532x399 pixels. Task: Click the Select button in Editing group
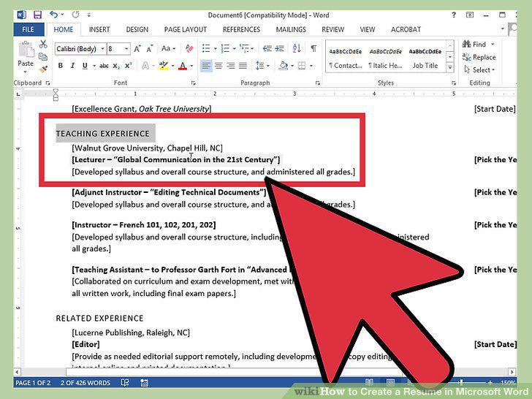tap(479, 70)
